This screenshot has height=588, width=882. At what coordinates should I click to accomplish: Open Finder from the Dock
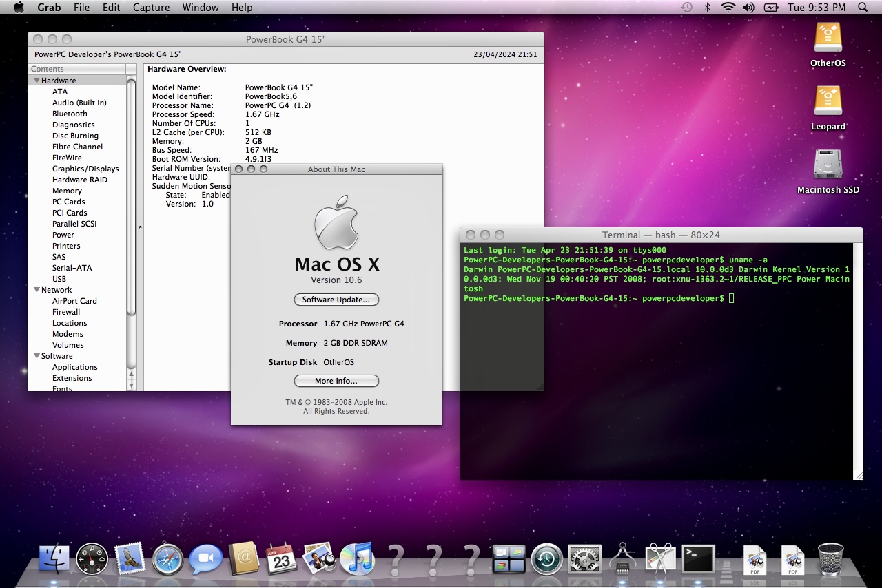[54, 558]
